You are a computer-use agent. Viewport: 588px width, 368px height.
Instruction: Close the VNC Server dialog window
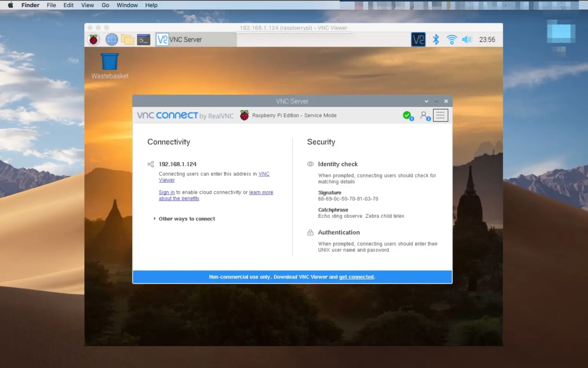coord(446,101)
